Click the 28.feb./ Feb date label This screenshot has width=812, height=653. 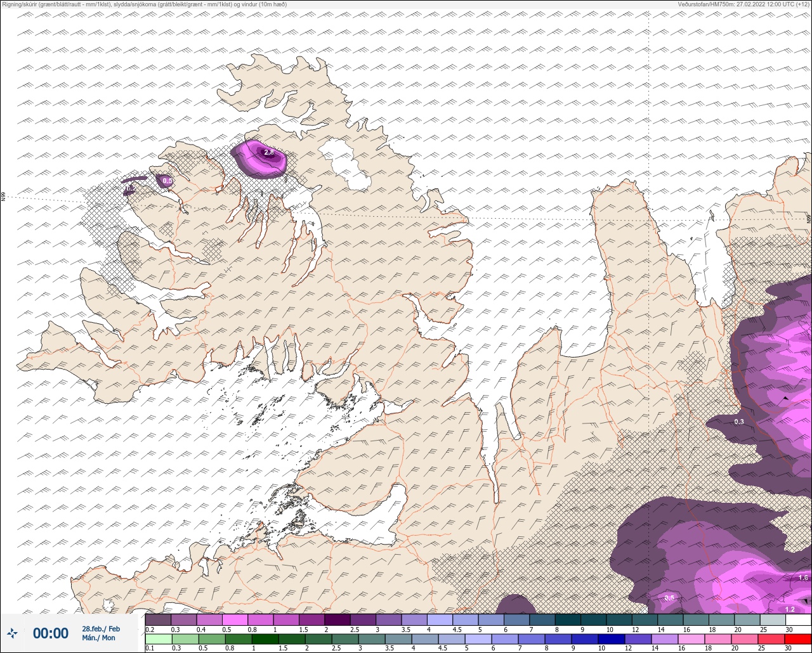(101, 628)
